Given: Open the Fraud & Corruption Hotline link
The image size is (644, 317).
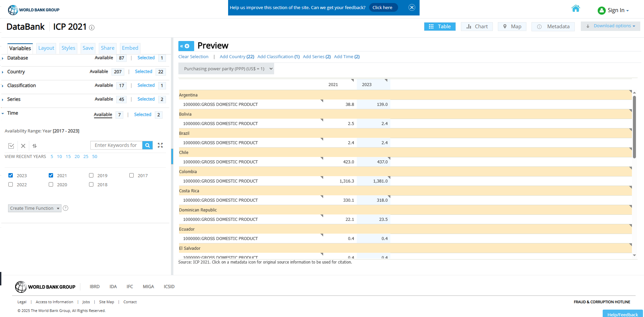Looking at the screenshot, I should tap(602, 302).
